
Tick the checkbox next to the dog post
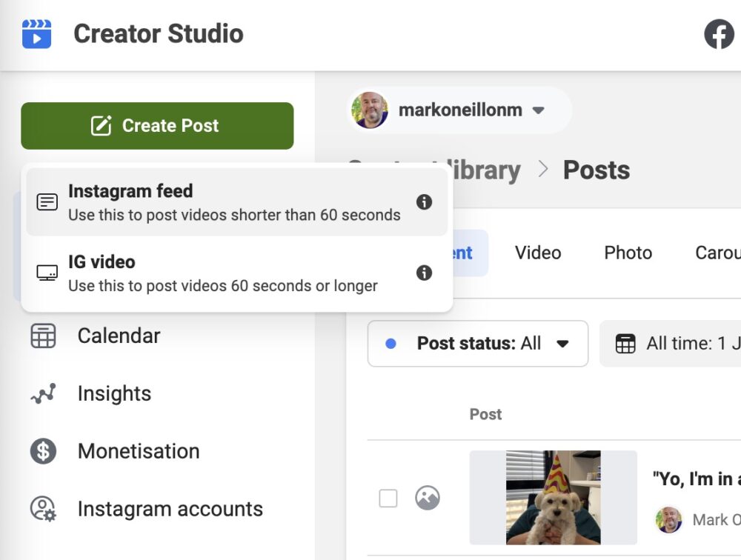click(388, 499)
